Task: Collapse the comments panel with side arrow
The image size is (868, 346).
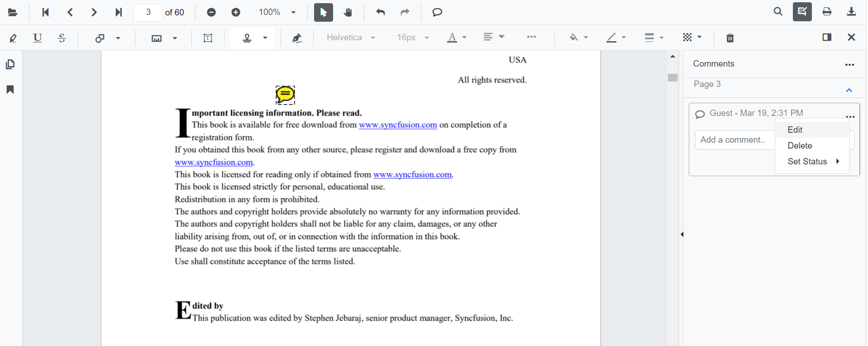Action: [x=682, y=234]
